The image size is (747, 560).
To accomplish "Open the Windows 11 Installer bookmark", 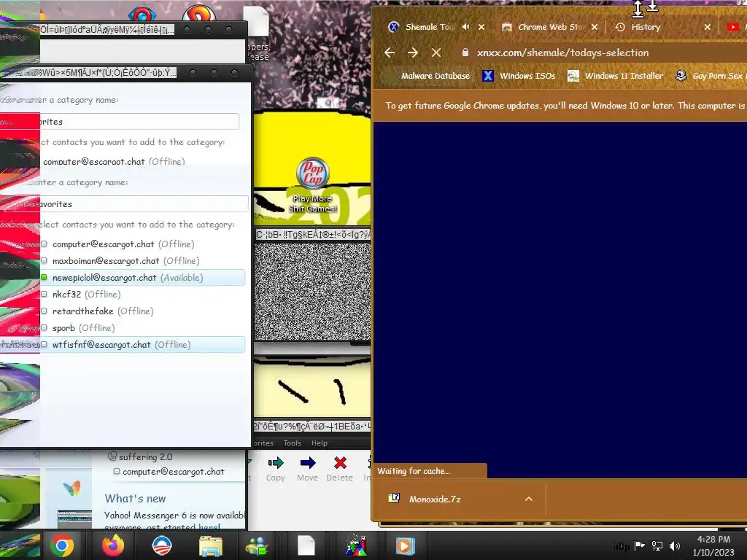I will pyautogui.click(x=615, y=76).
